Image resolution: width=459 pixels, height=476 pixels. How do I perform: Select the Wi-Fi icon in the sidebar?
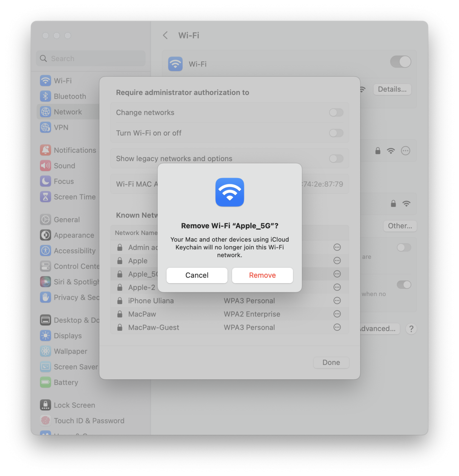[45, 80]
